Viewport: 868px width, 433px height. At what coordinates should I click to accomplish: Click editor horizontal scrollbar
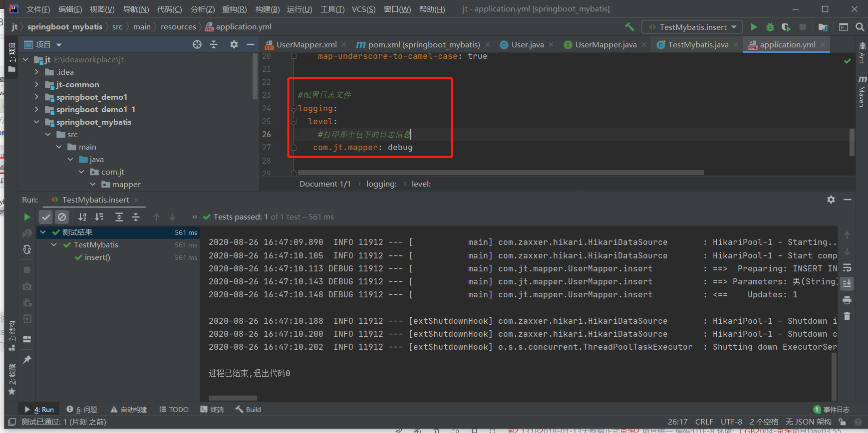click(501, 173)
